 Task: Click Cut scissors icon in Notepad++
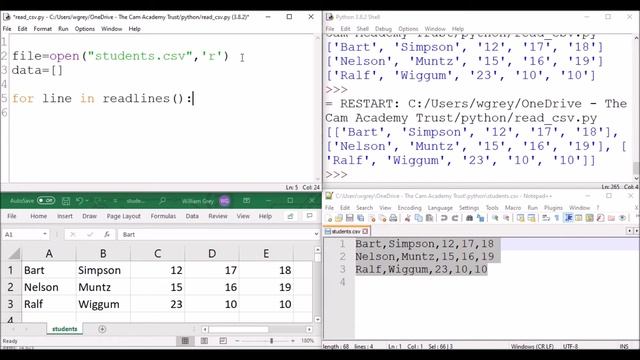[407, 218]
